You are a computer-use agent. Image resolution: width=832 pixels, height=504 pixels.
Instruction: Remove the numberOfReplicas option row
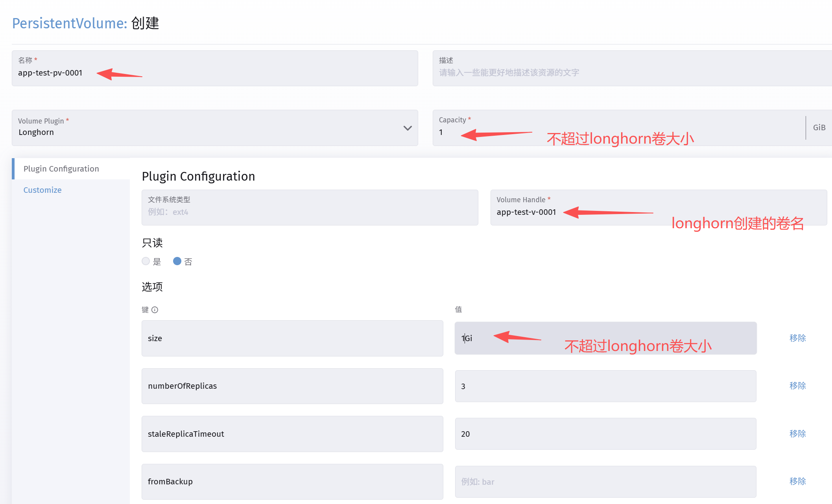(x=797, y=386)
